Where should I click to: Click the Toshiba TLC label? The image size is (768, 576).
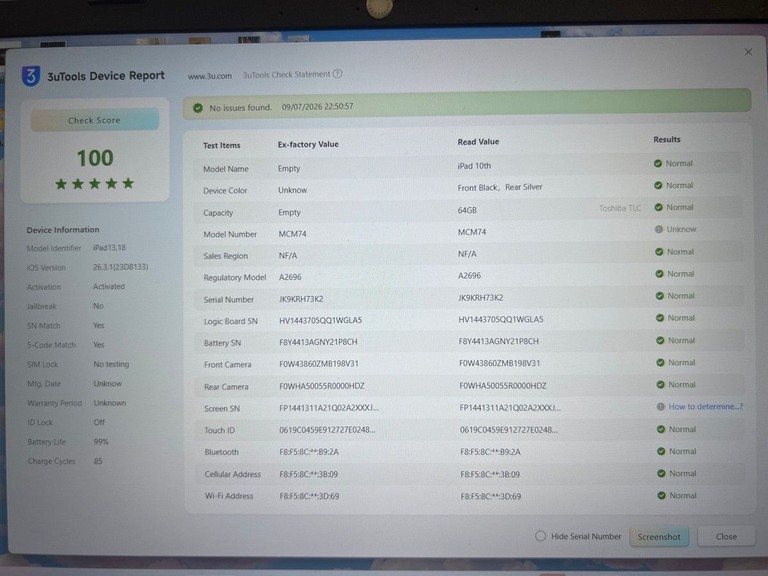[x=620, y=208]
